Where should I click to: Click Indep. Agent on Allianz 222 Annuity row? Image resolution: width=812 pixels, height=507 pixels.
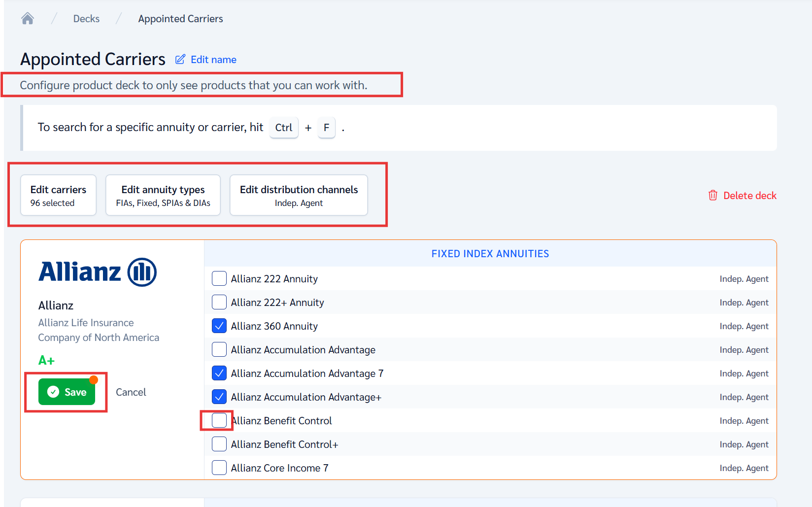(744, 279)
